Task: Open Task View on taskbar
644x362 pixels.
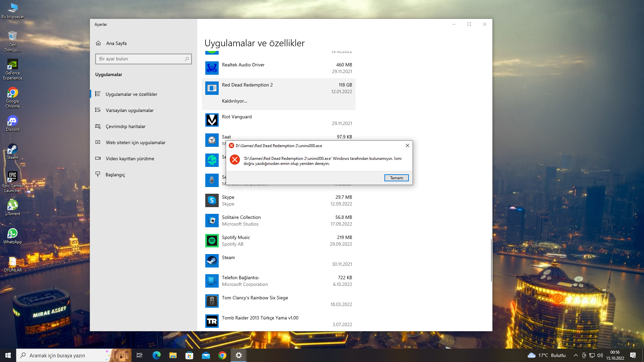Action: [140, 355]
